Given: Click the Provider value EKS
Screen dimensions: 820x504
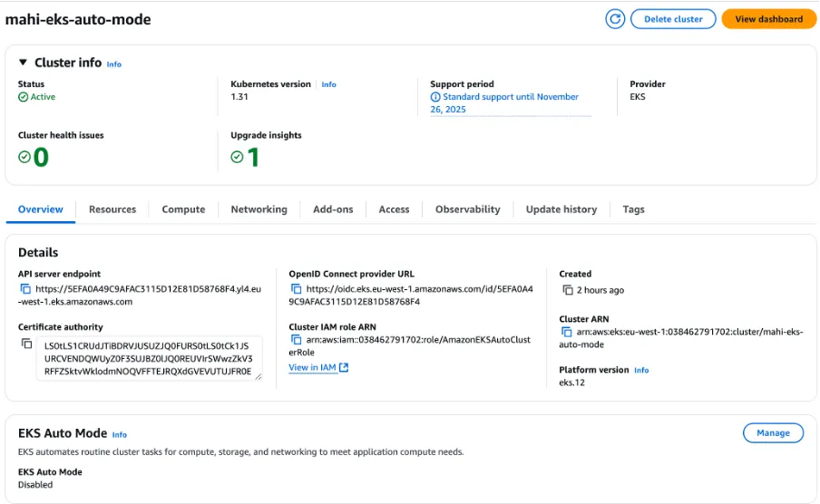Looking at the screenshot, I should (638, 97).
